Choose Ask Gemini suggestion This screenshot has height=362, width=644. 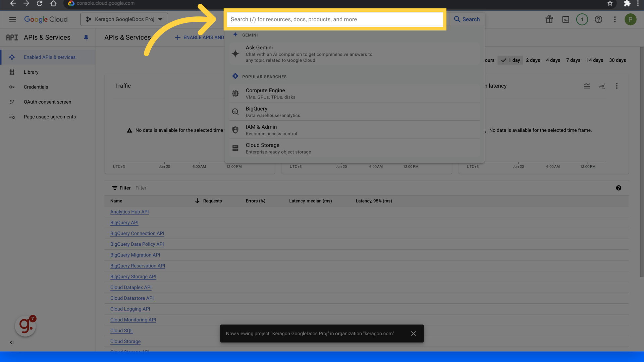point(355,54)
